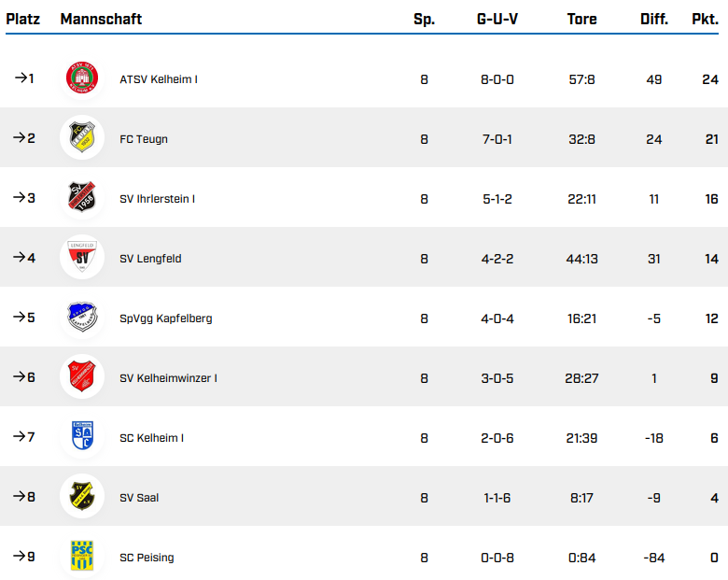Click the SV Saal club badge

point(82,497)
